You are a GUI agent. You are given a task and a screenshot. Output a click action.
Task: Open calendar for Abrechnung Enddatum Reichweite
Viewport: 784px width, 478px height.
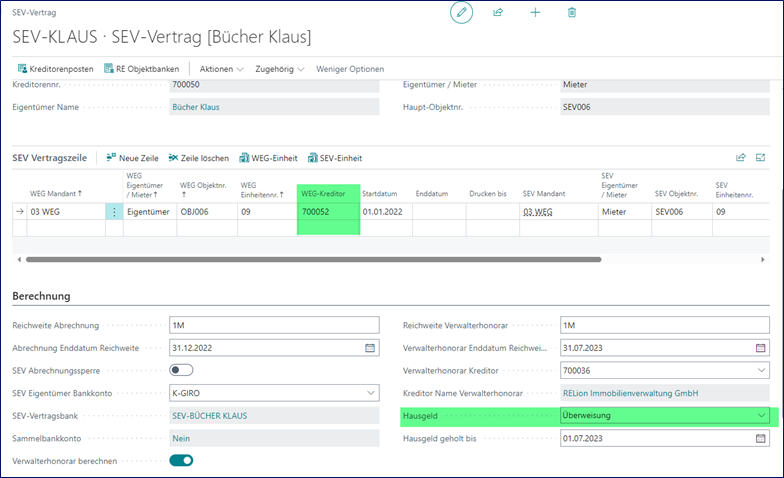pyautogui.click(x=369, y=348)
